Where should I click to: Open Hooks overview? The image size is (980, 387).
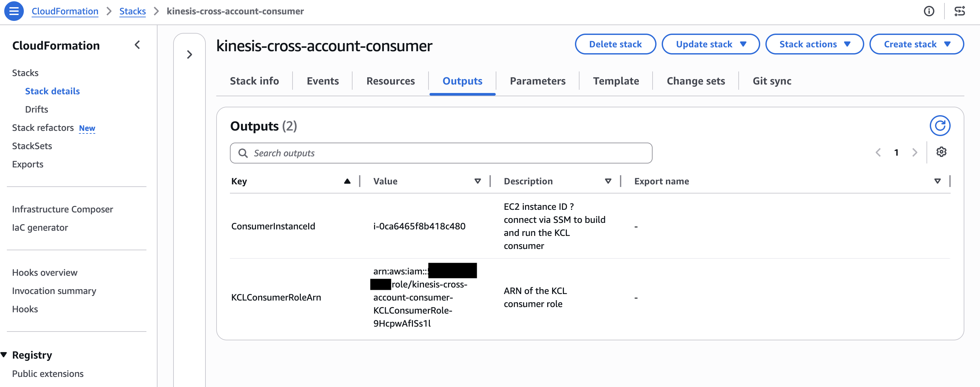(x=44, y=272)
